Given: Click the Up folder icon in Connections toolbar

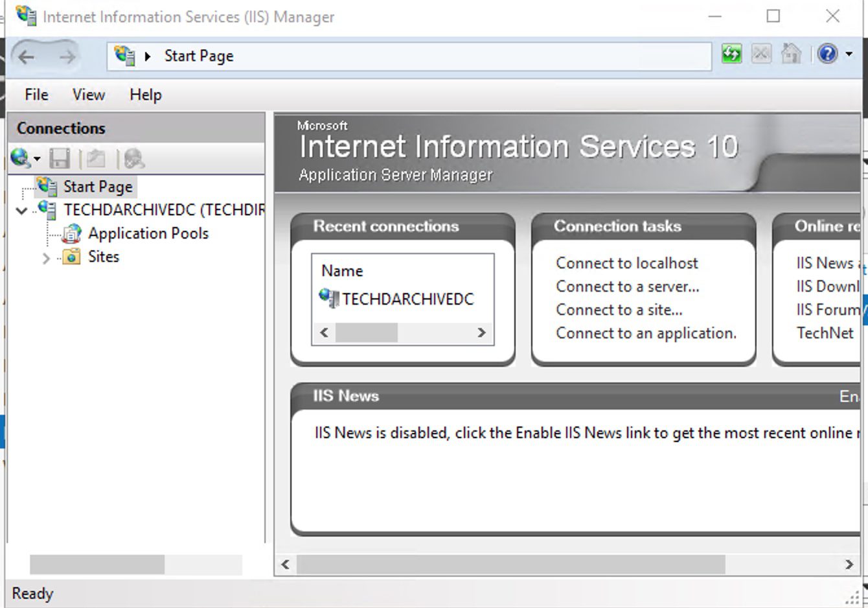Looking at the screenshot, I should pos(96,159).
